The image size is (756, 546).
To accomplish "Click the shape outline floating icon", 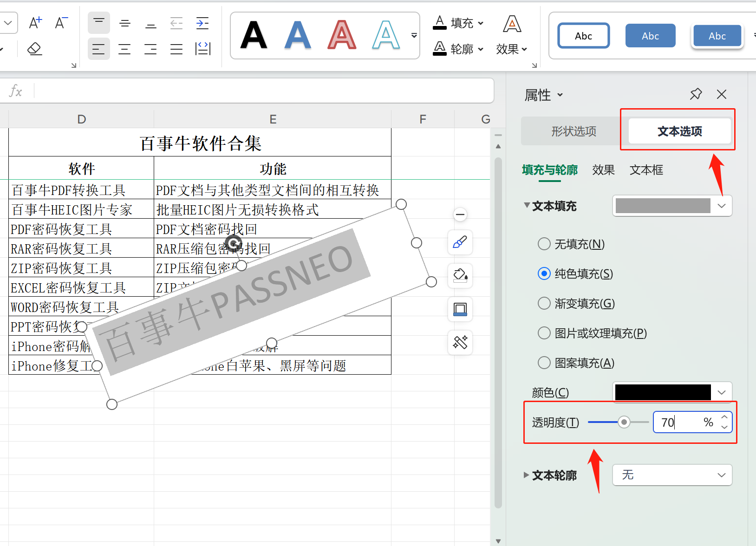I will (460, 309).
